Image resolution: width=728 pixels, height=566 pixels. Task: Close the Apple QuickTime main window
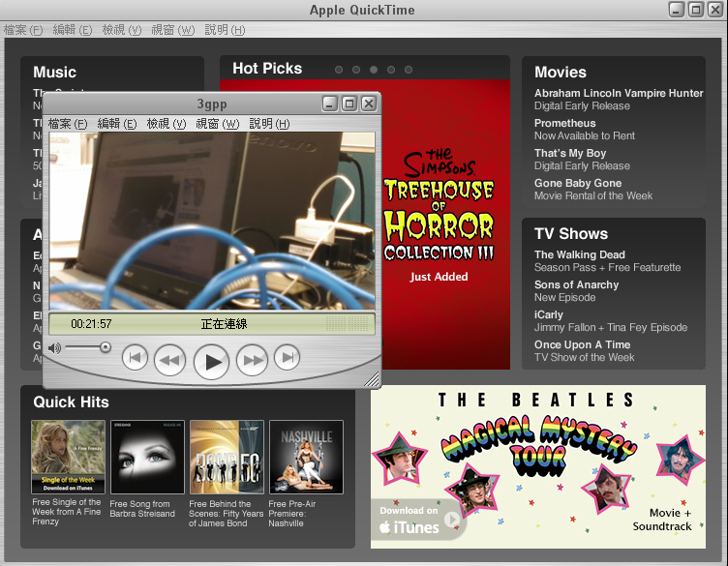[715, 10]
